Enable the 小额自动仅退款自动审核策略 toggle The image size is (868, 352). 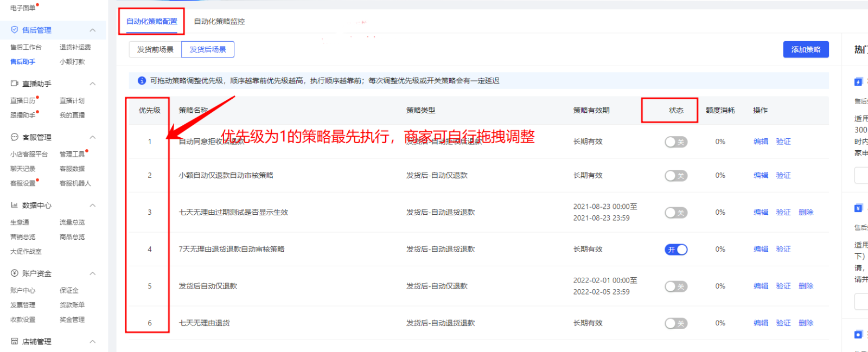pos(676,176)
